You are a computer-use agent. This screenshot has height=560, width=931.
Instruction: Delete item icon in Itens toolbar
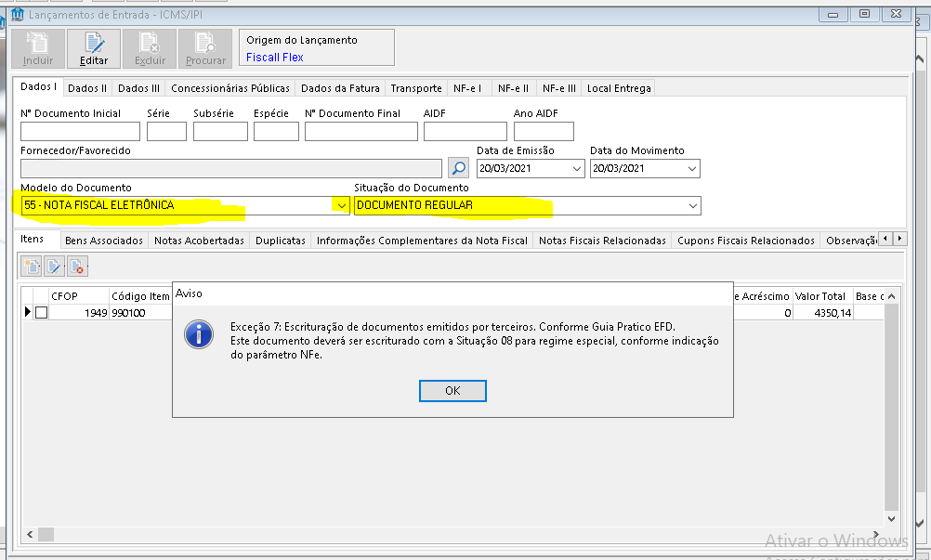[x=78, y=267]
